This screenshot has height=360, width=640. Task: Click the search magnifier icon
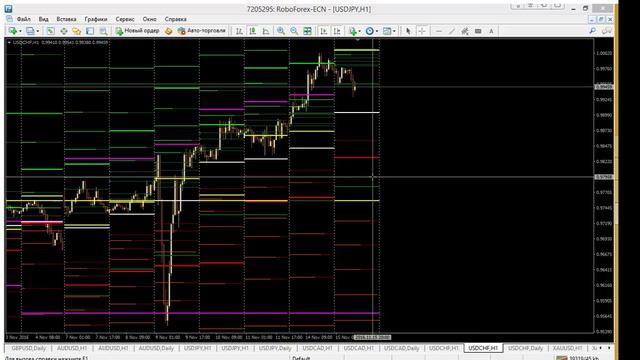pyautogui.click(x=593, y=31)
